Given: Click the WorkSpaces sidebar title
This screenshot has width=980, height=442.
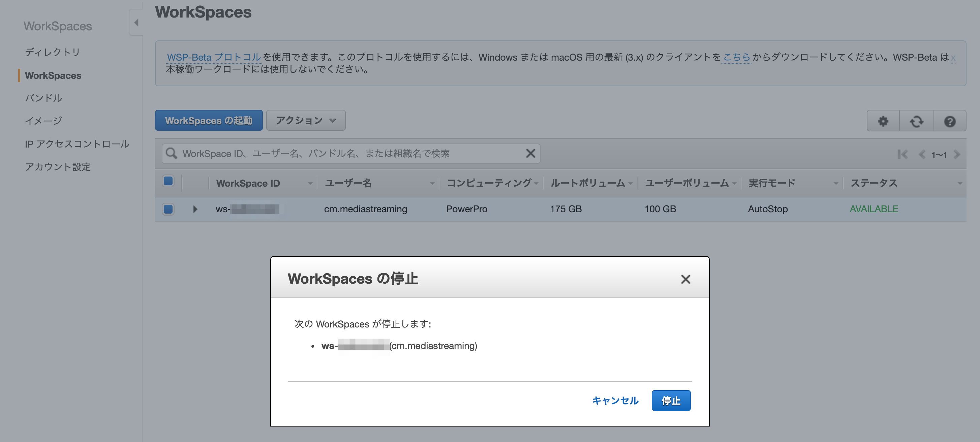Looking at the screenshot, I should (58, 26).
